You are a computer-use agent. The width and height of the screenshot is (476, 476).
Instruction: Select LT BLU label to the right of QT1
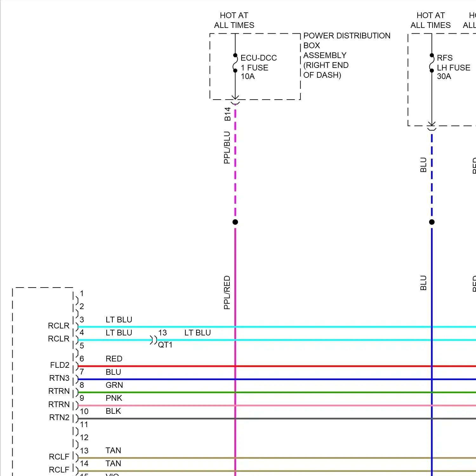click(x=198, y=333)
